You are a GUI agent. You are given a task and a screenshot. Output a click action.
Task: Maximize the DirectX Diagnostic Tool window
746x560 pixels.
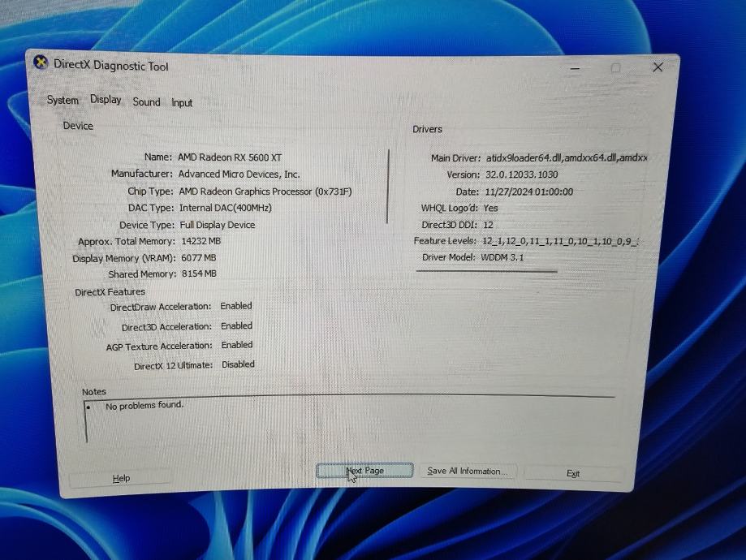coord(615,68)
